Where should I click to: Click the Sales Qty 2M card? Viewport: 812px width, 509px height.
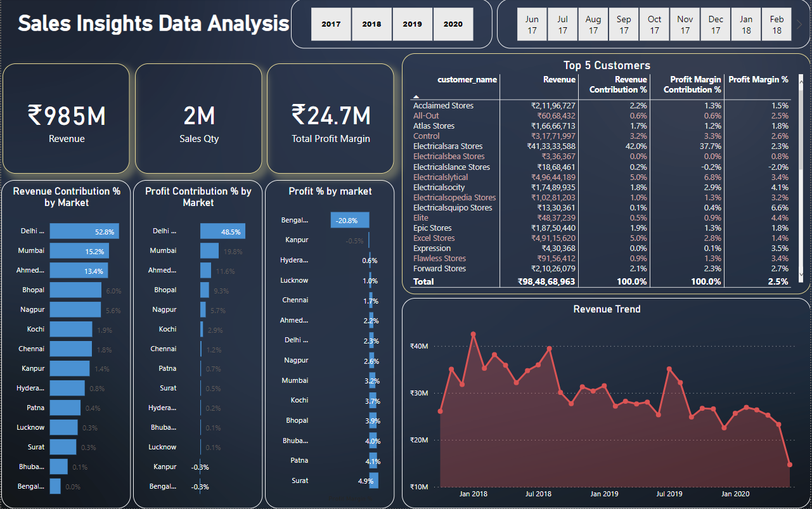pyautogui.click(x=198, y=119)
